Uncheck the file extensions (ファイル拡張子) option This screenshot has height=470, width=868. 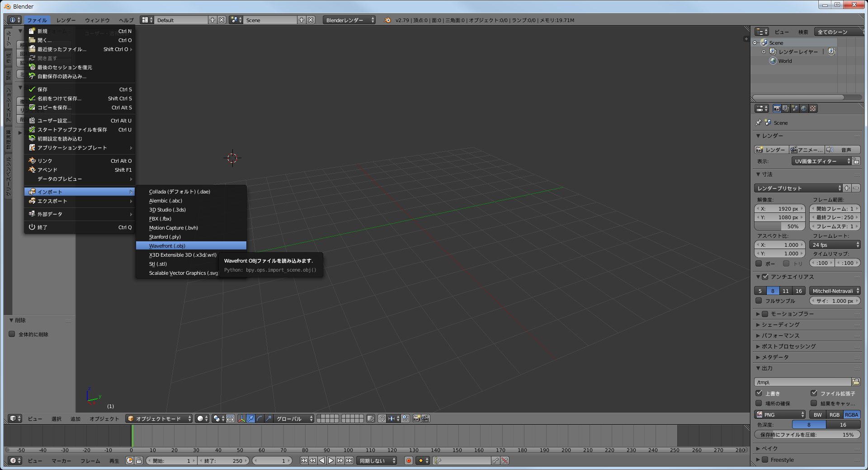tap(814, 393)
